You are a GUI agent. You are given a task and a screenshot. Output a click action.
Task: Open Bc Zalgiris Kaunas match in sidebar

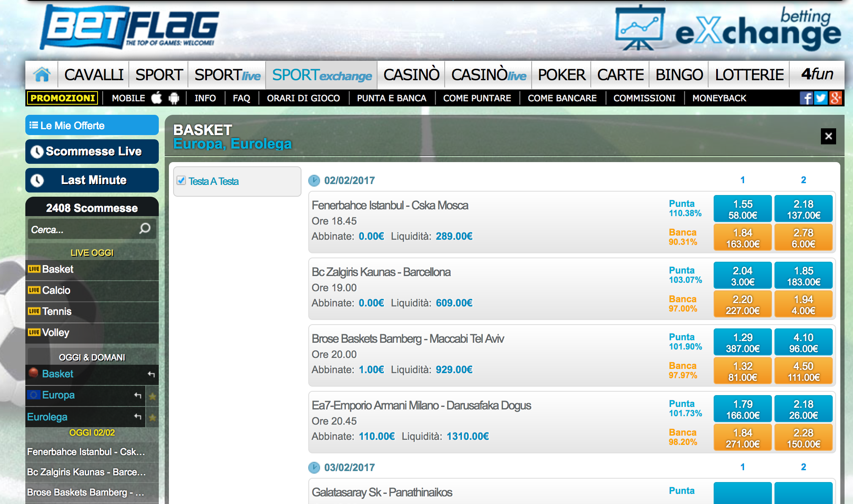point(92,472)
